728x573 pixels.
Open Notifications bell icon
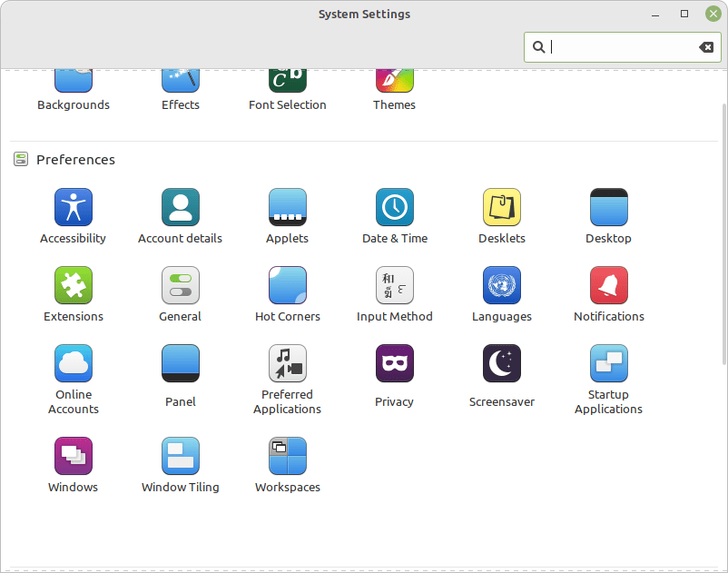609,285
